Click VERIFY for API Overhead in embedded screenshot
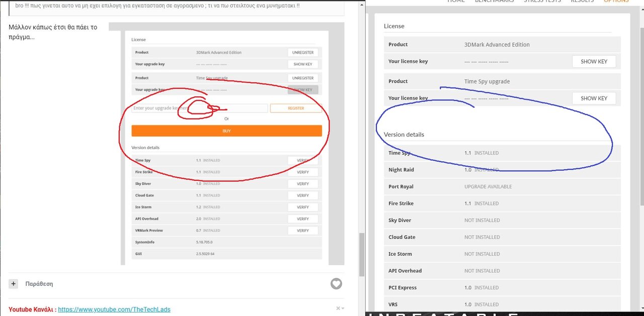 tap(303, 219)
